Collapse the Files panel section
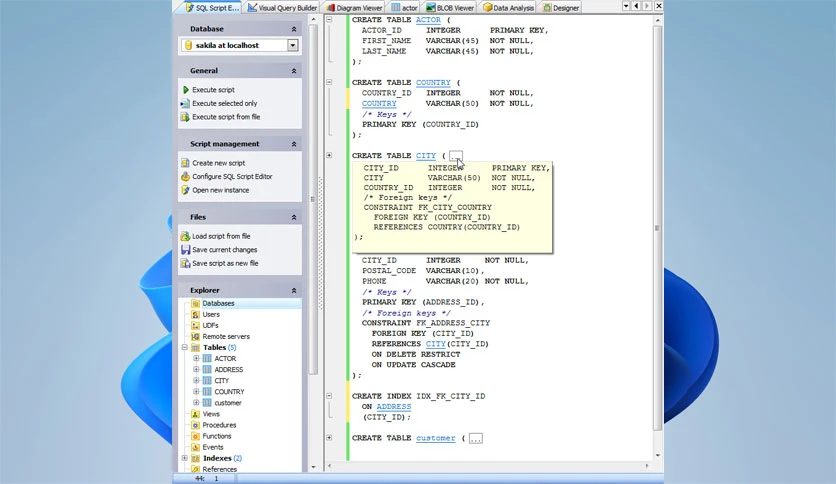The width and height of the screenshot is (836, 484). 294,217
